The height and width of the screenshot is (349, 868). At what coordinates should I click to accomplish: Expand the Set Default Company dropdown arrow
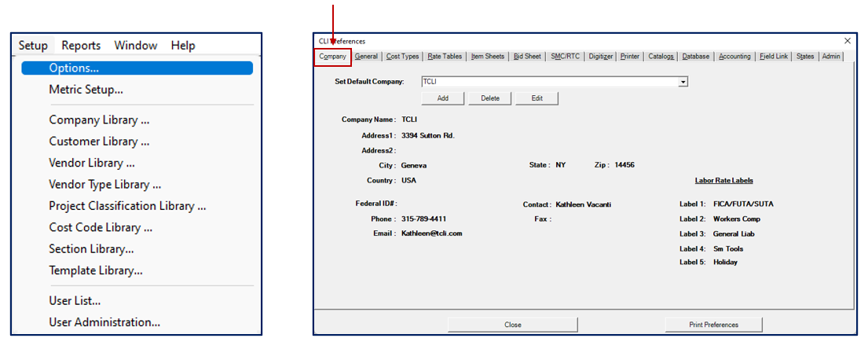pyautogui.click(x=683, y=82)
